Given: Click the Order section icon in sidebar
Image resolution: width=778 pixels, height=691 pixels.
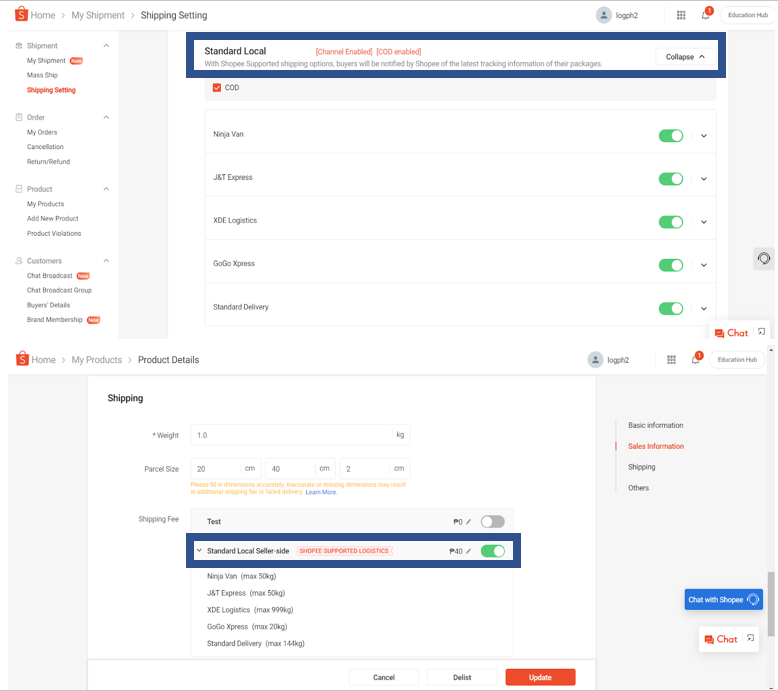Looking at the screenshot, I should [19, 117].
